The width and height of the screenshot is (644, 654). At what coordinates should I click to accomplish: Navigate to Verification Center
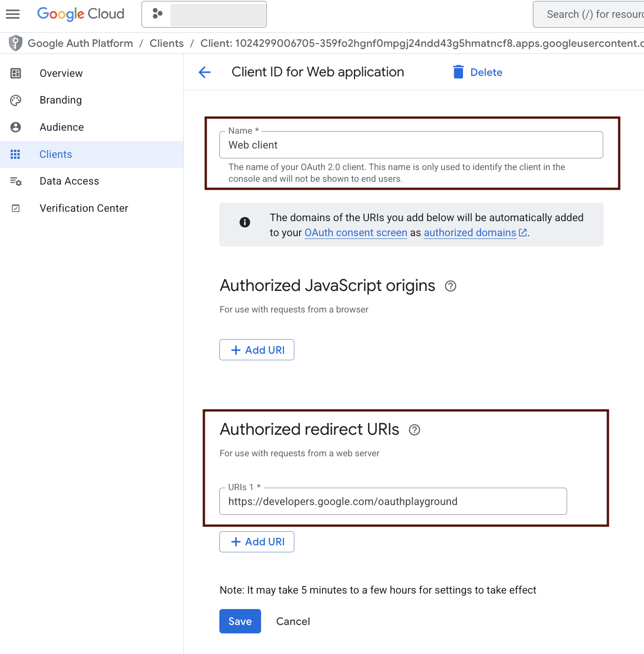pos(84,208)
